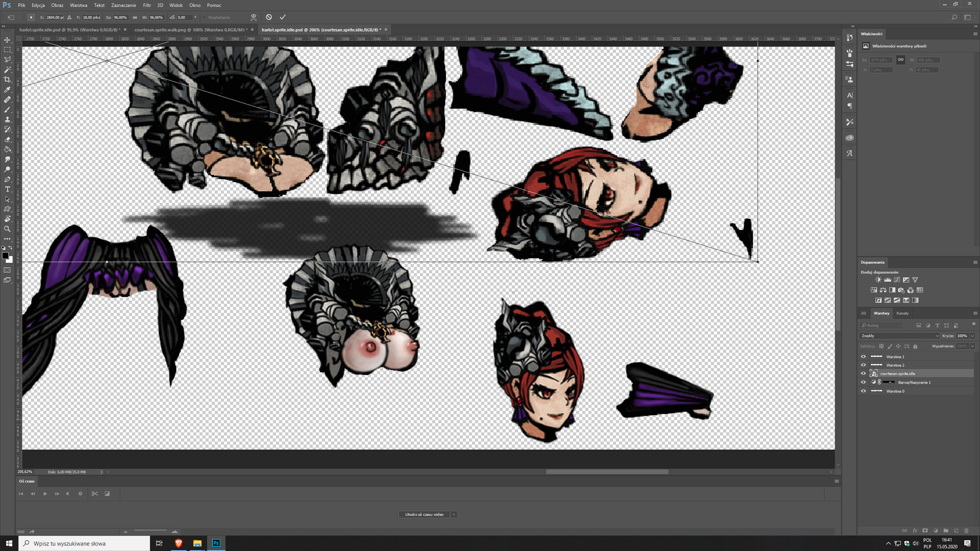Viewport: 980px width, 551px height.
Task: Open the dropdown arrow next to Utwórz oś czasu wideo
Action: [454, 514]
